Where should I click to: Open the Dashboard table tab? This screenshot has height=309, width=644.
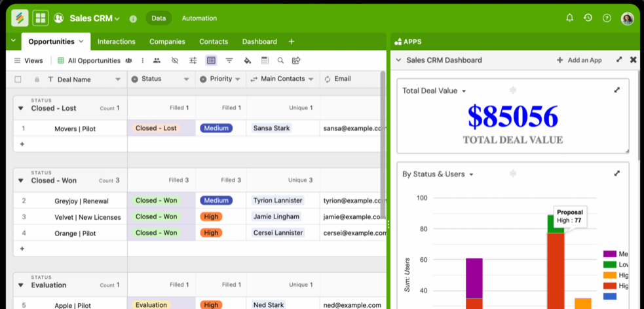tap(259, 41)
